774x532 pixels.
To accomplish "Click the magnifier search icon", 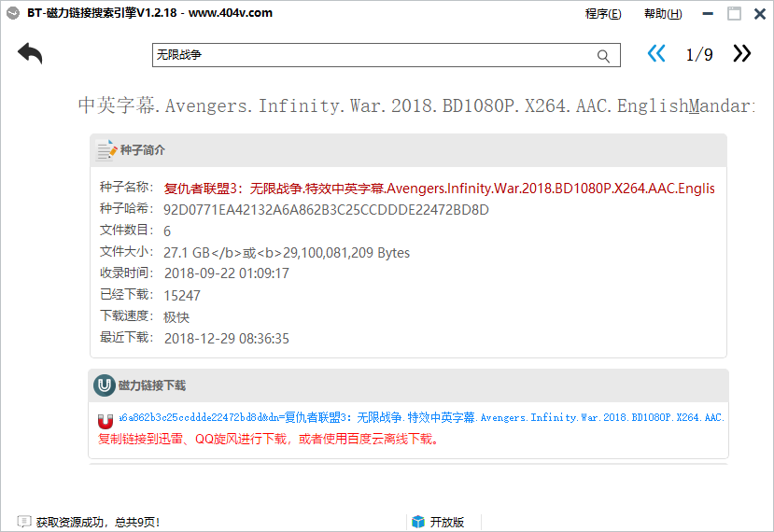I will point(603,56).
